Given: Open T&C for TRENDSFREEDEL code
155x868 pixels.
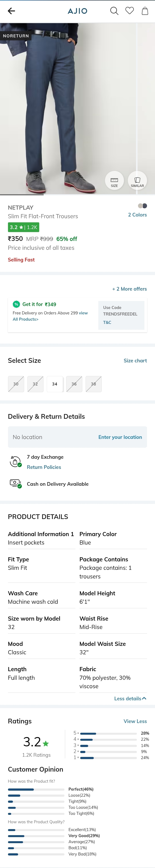Looking at the screenshot, I should point(107,322).
